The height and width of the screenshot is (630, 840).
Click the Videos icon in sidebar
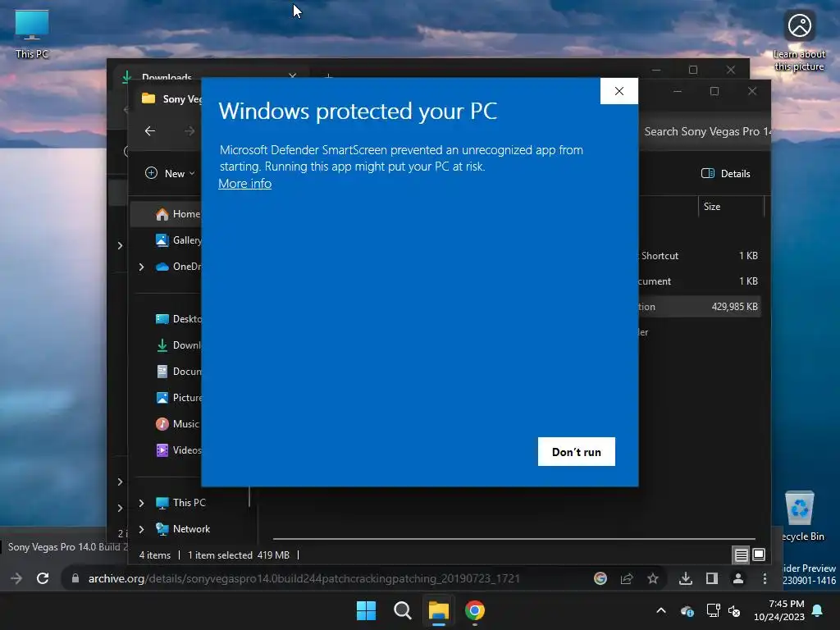click(162, 450)
